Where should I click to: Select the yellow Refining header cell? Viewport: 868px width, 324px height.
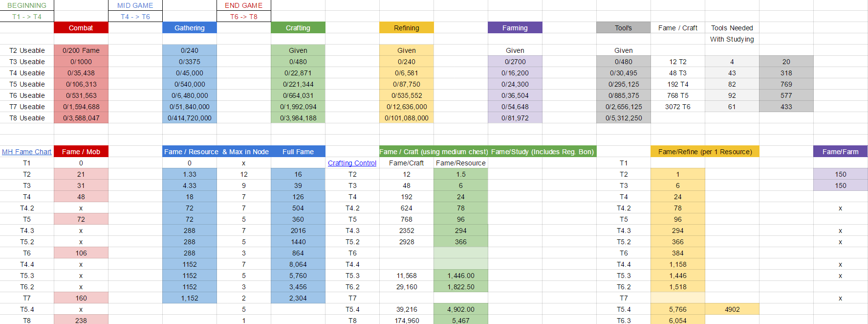point(406,28)
